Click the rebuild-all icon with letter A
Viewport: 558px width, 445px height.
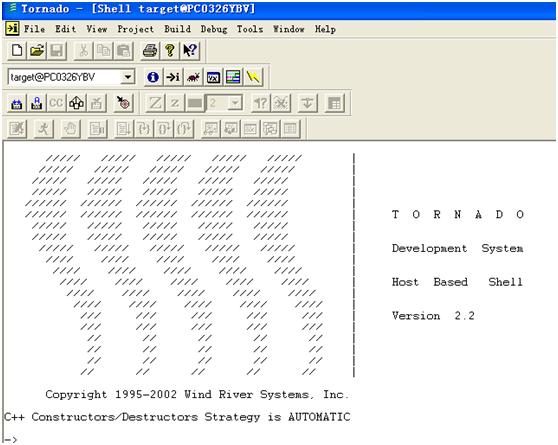pos(37,103)
